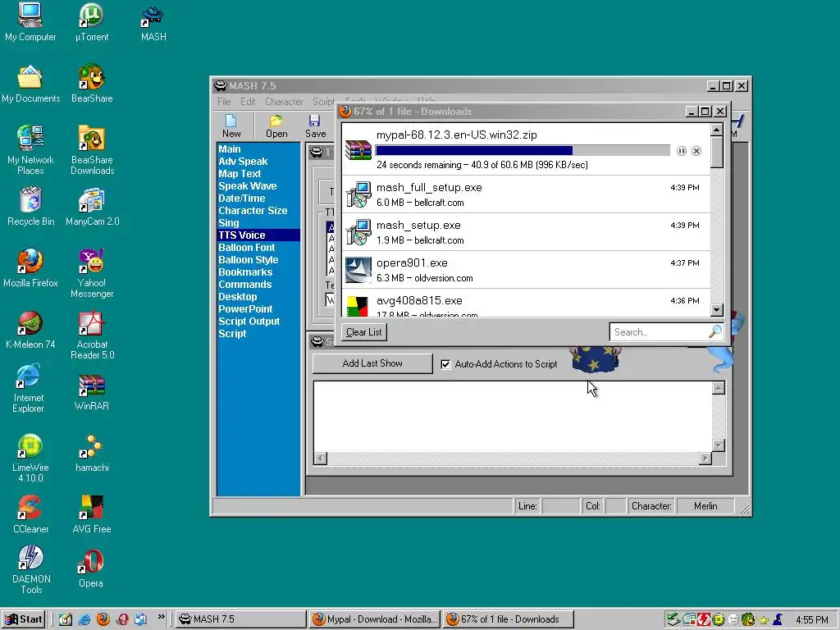The image size is (840, 630).
Task: Pause the mypal zip download
Action: pos(681,151)
